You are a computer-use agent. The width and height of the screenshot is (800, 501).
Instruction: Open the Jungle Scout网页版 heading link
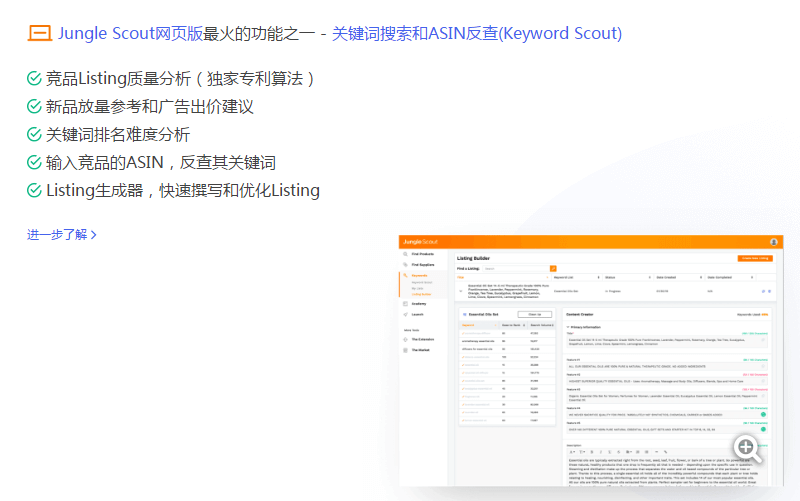click(x=131, y=33)
